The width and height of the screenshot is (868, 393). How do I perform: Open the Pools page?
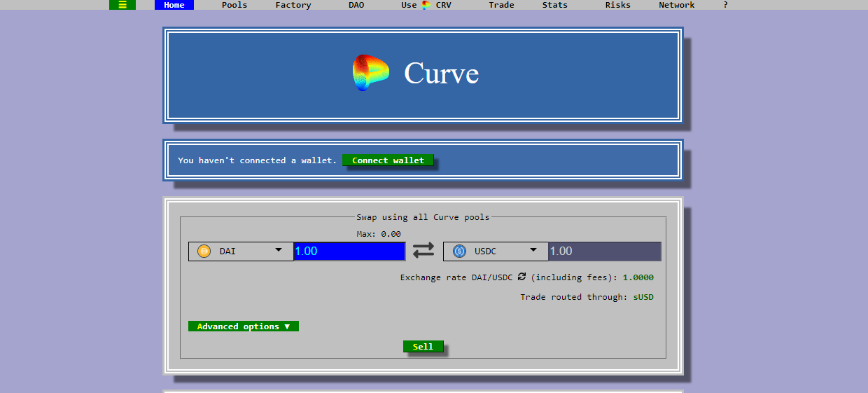(x=234, y=5)
